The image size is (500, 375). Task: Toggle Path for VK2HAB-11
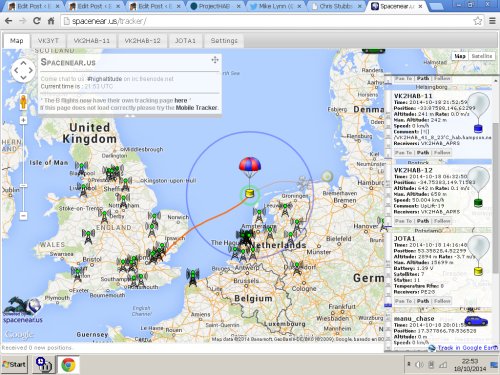[423, 153]
